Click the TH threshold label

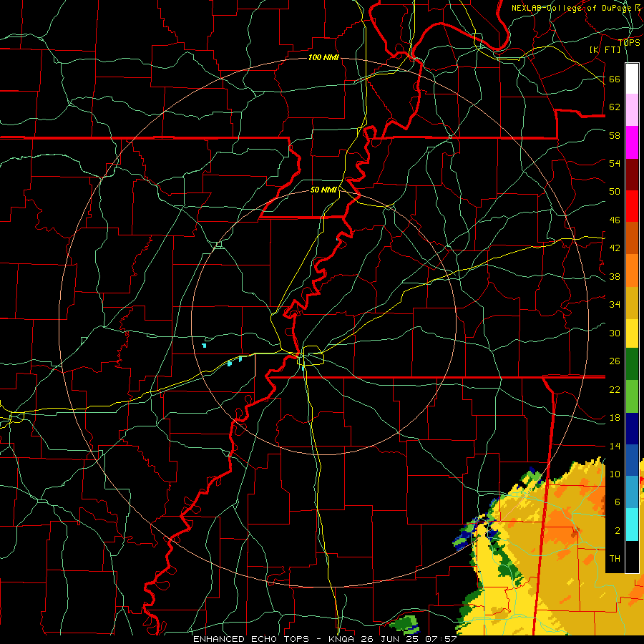point(615,559)
